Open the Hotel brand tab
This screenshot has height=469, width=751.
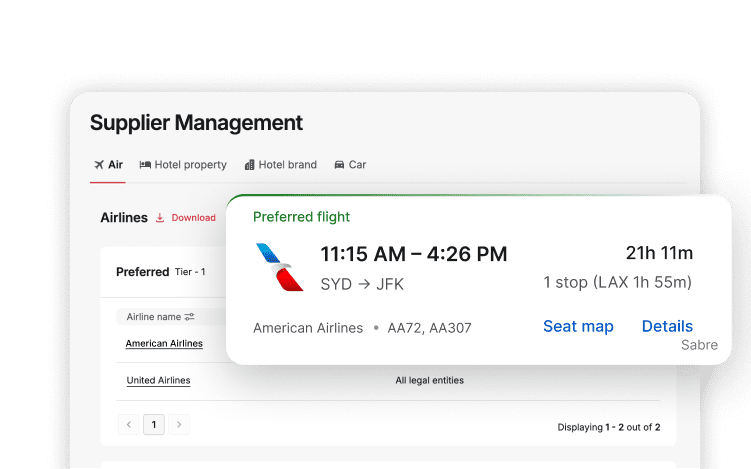[x=287, y=165]
